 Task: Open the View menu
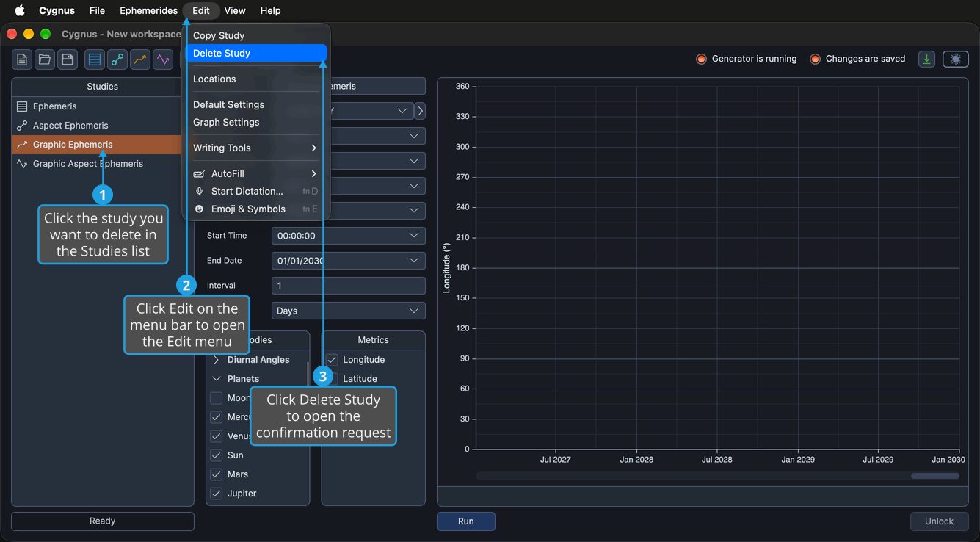(235, 10)
